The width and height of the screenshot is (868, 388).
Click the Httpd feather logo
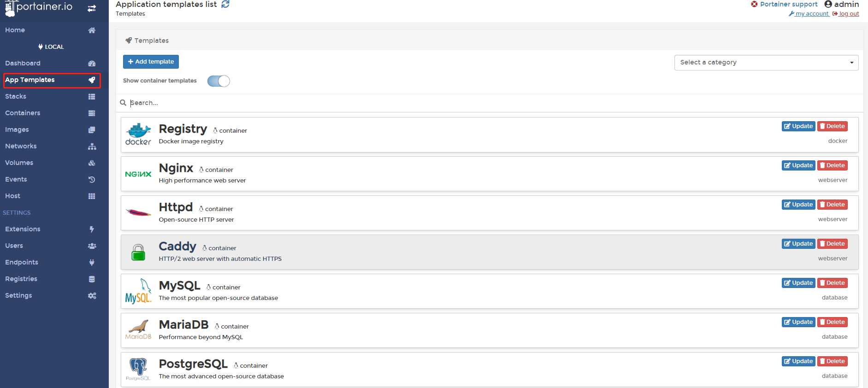point(138,213)
